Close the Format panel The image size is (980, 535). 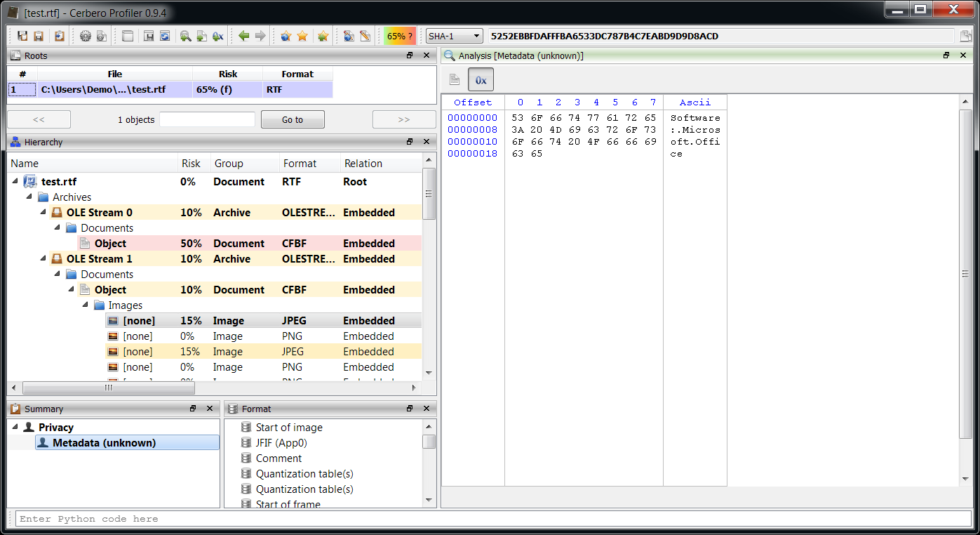click(427, 409)
